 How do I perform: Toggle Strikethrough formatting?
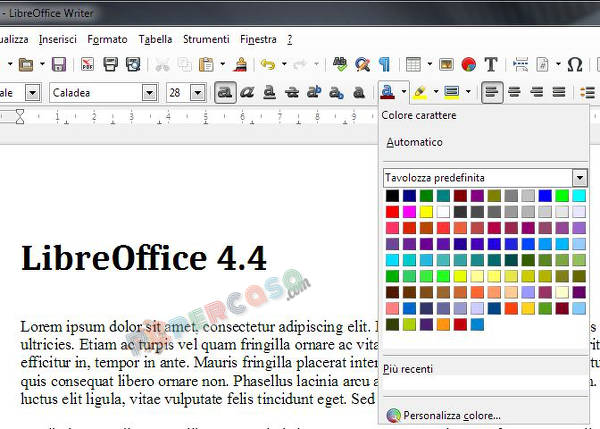tap(292, 92)
